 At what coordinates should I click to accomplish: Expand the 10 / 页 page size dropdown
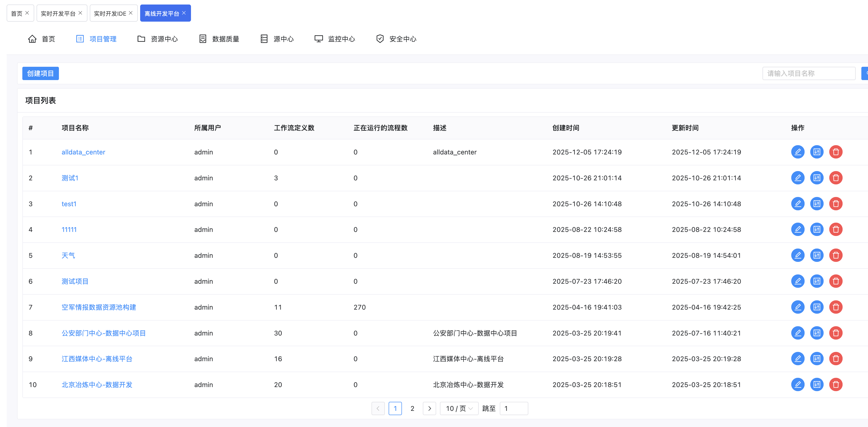pos(459,408)
